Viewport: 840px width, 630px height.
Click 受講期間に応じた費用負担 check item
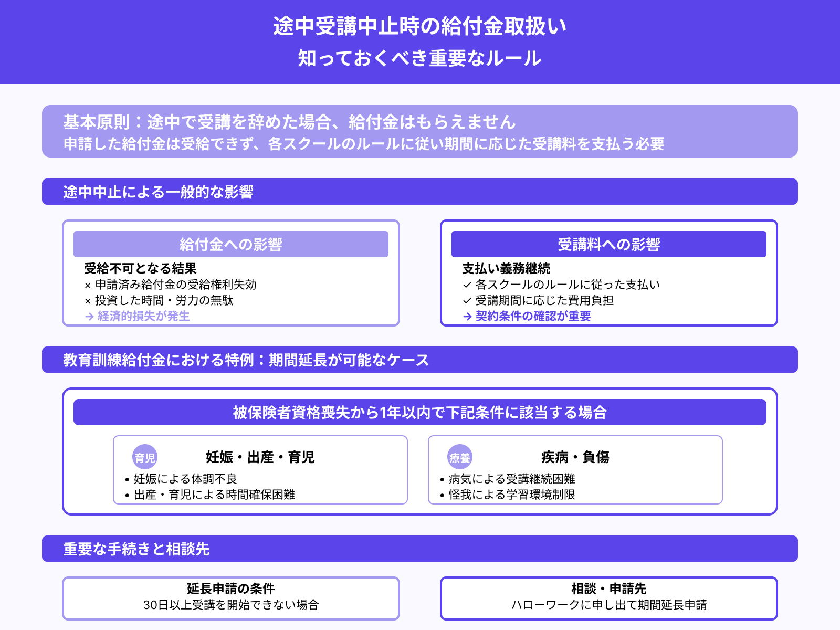click(x=538, y=300)
